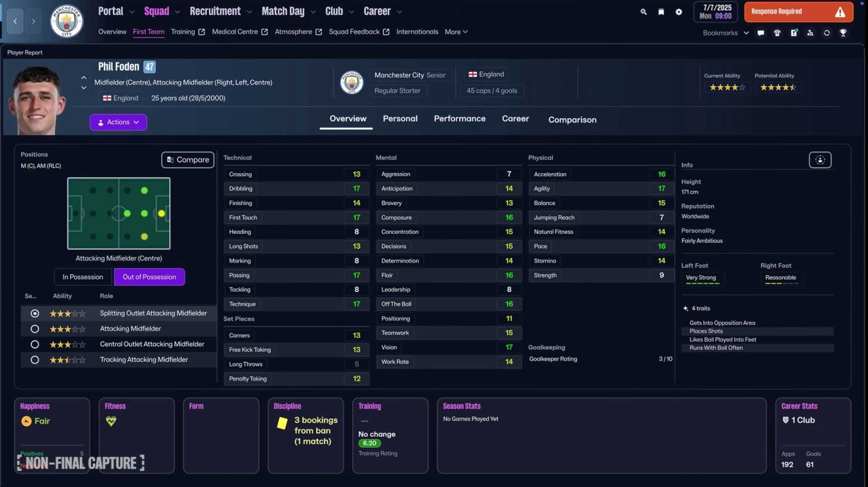Expand the Bookmarks dropdown
The height and width of the screenshot is (487, 868).
(725, 33)
